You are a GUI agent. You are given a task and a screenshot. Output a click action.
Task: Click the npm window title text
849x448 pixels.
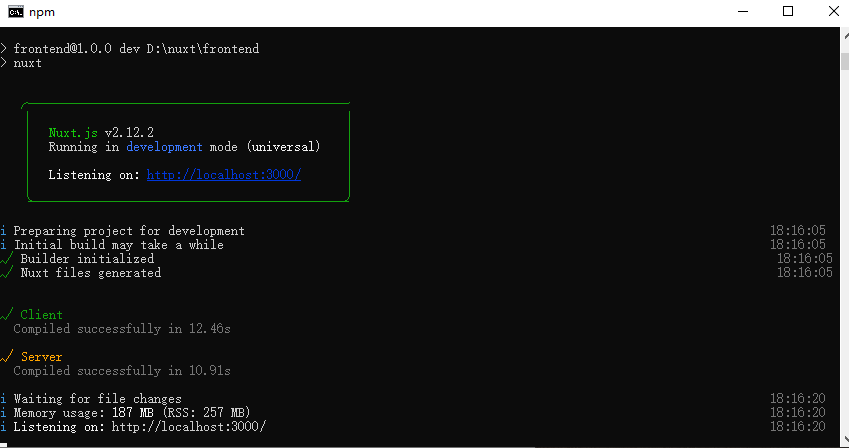42,12
